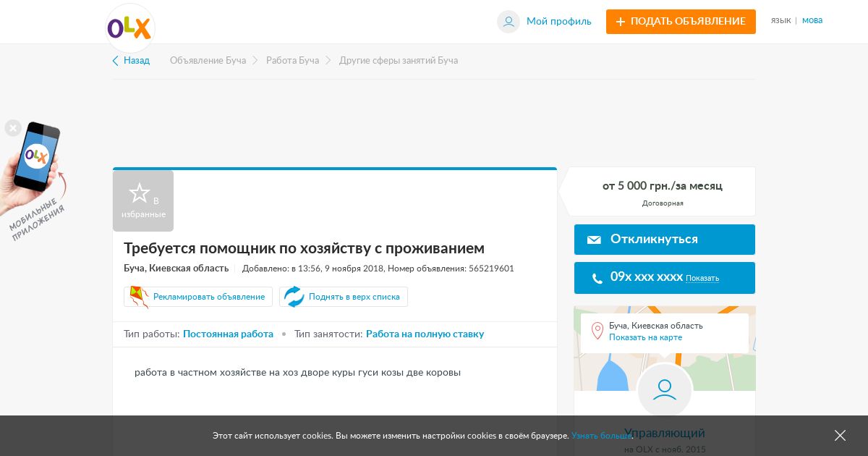Click the Откликнуться button
The width and height of the screenshot is (868, 456).
point(665,240)
